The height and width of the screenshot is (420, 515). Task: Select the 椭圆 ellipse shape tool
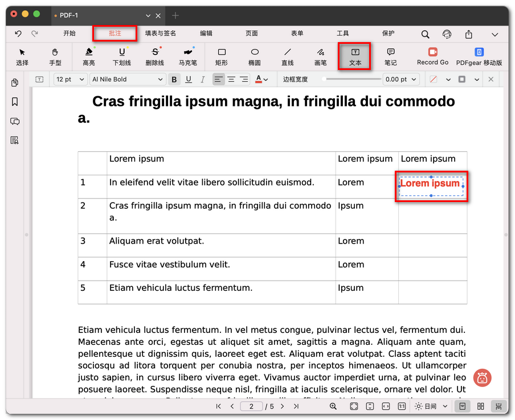point(255,56)
